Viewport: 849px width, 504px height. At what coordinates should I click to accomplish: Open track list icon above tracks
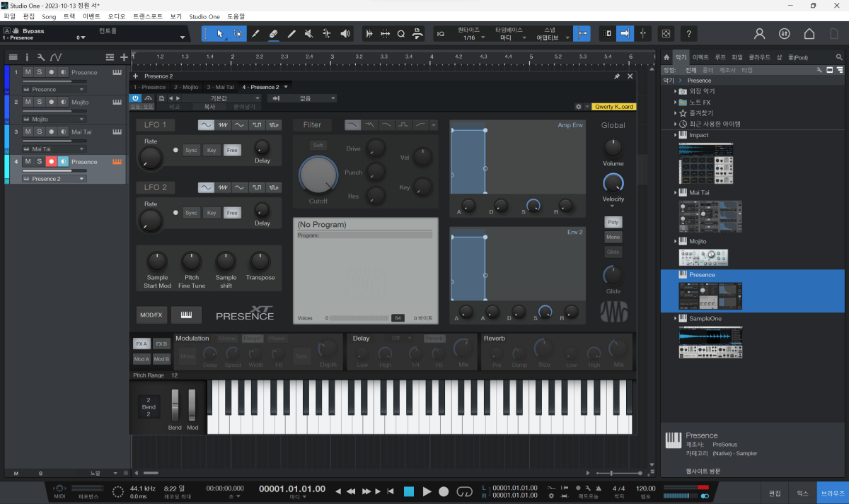(x=13, y=57)
